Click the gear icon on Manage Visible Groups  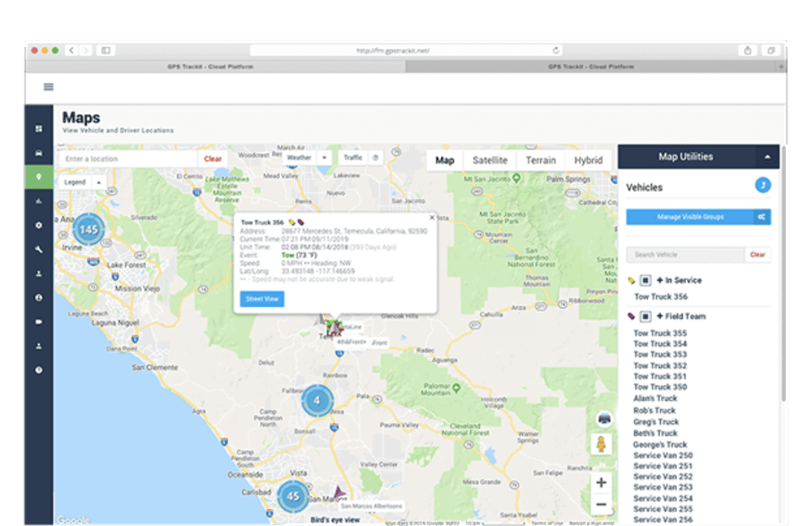pyautogui.click(x=762, y=217)
